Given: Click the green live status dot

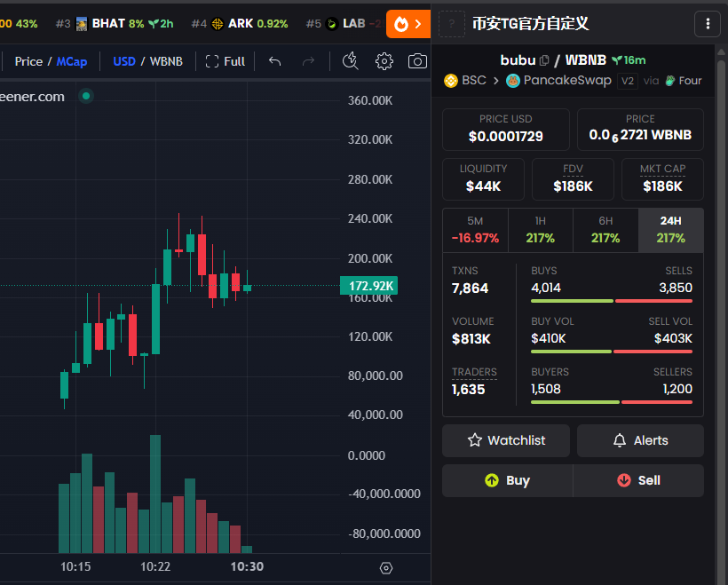Looking at the screenshot, I should click(86, 96).
